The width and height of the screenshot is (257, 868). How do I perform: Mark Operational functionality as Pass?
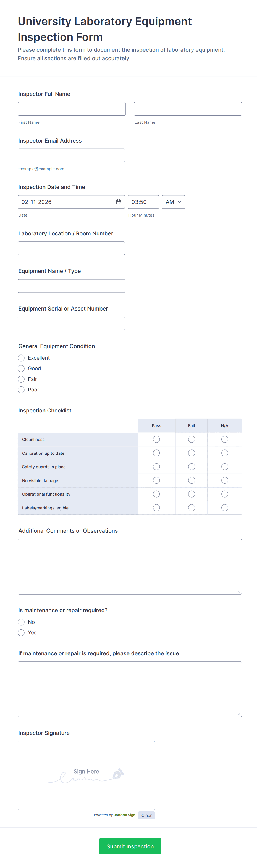(x=156, y=494)
